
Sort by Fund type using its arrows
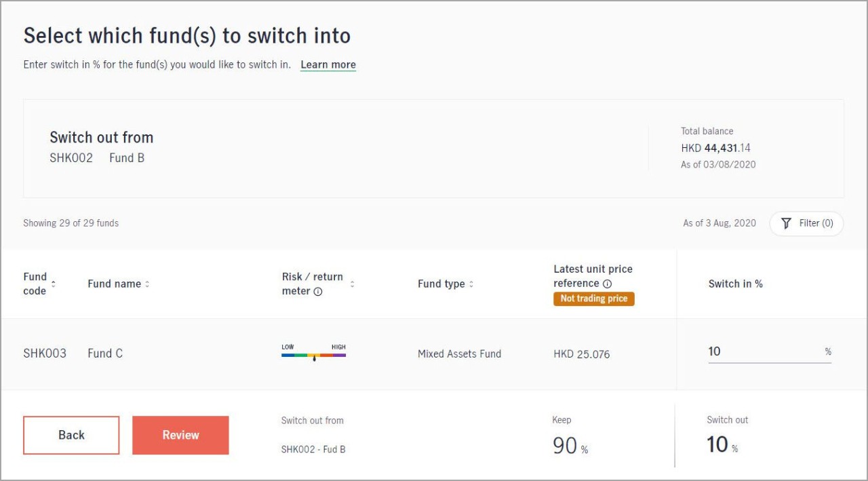[471, 284]
